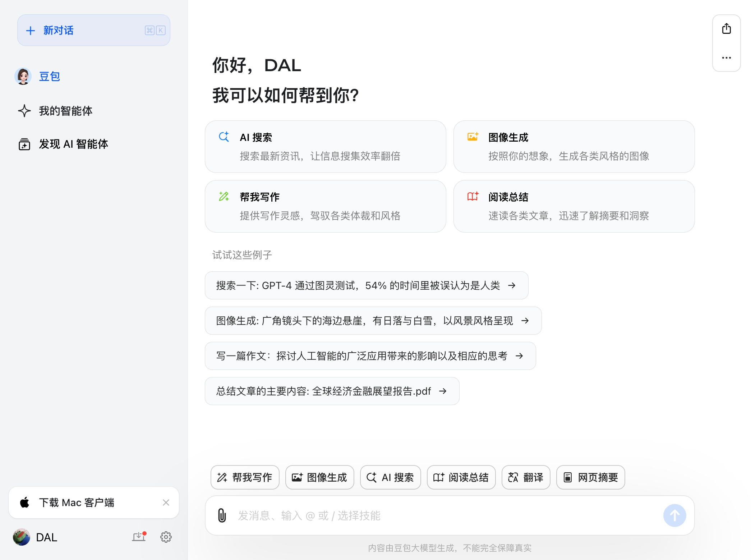Go to 发现 AI 智能体
The image size is (751, 560).
coord(73,144)
